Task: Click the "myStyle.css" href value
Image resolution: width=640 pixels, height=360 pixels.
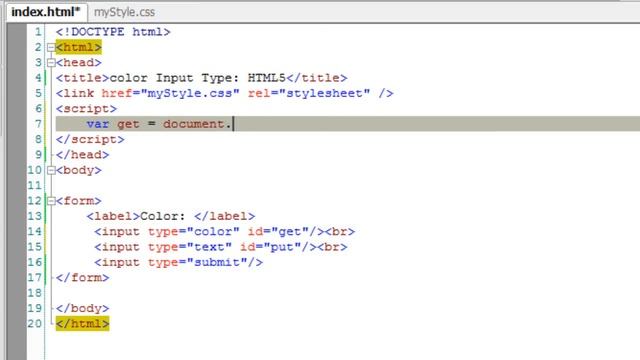Action: click(x=190, y=93)
